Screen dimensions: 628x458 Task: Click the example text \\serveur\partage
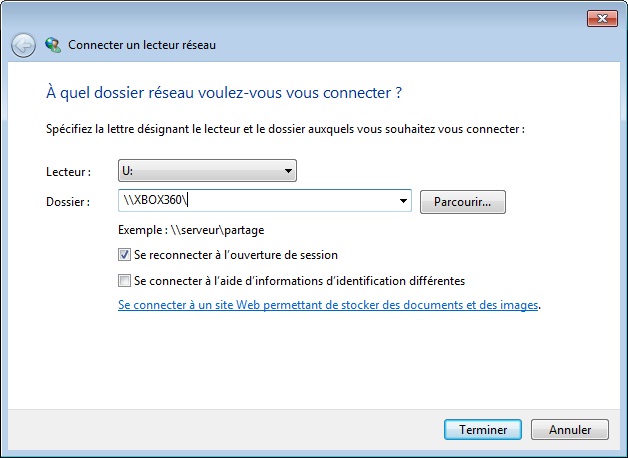(217, 230)
